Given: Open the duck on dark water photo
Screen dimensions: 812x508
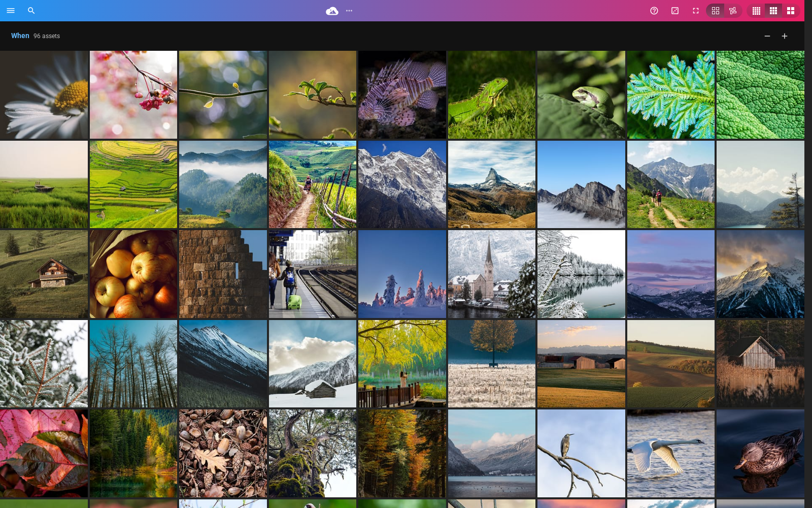Looking at the screenshot, I should point(760,453).
